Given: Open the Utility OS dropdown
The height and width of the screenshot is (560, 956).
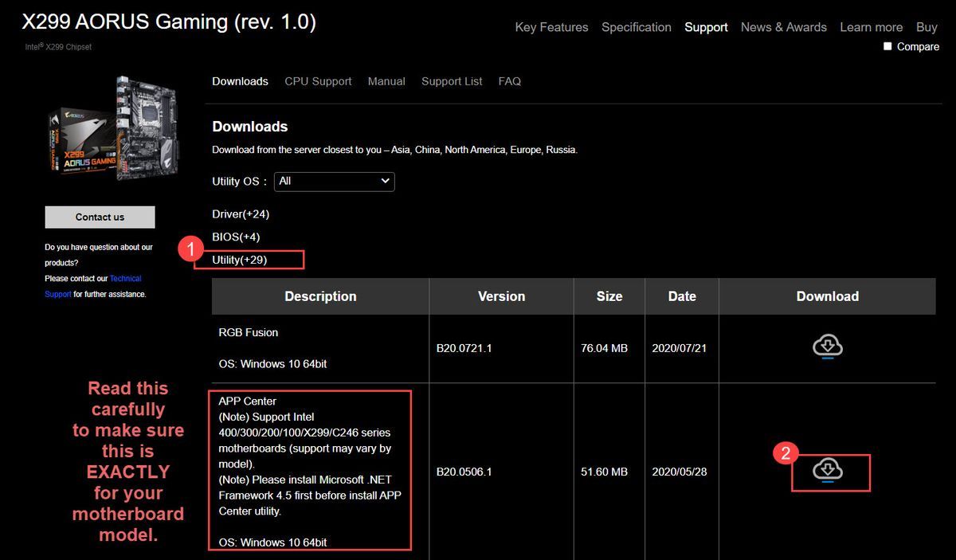Looking at the screenshot, I should point(334,181).
